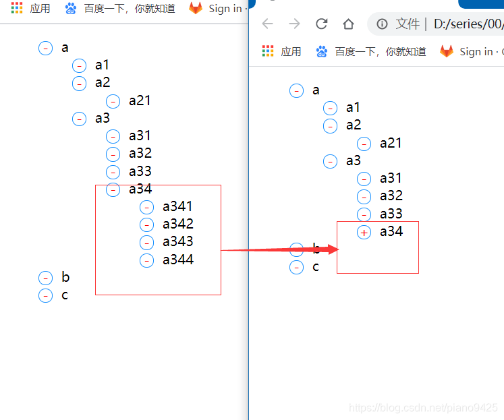Collapse node a in right window
This screenshot has width=504, height=420.
(296, 91)
